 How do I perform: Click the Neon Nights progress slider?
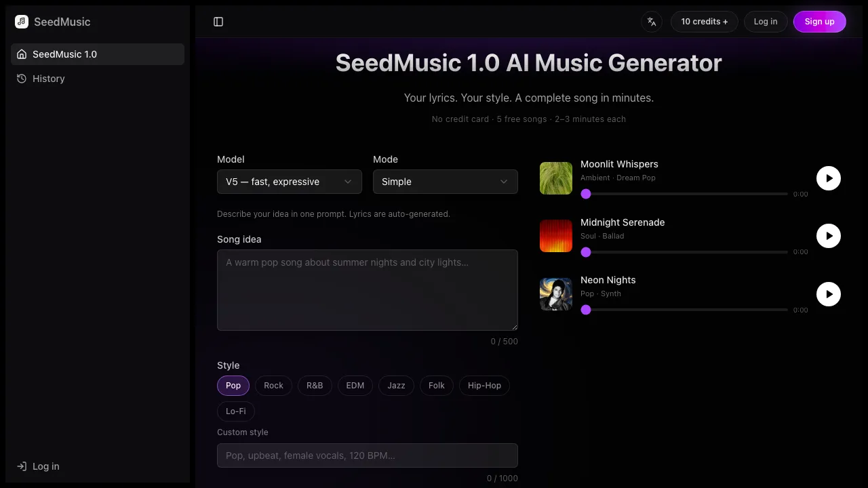point(685,310)
